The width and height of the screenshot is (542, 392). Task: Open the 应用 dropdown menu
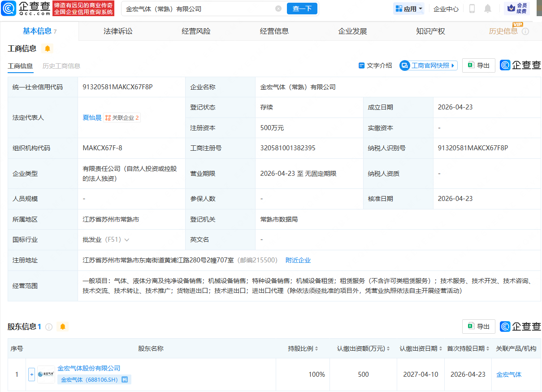(408, 9)
